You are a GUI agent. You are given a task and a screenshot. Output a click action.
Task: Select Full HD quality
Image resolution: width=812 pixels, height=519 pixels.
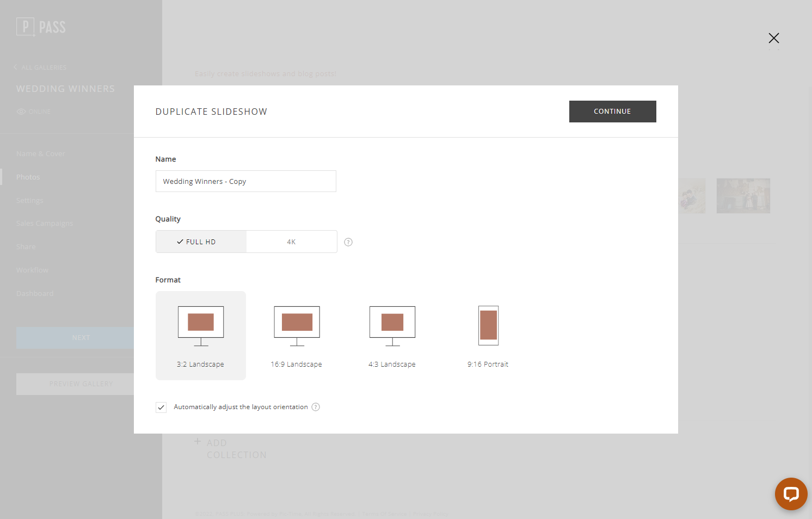(201, 242)
